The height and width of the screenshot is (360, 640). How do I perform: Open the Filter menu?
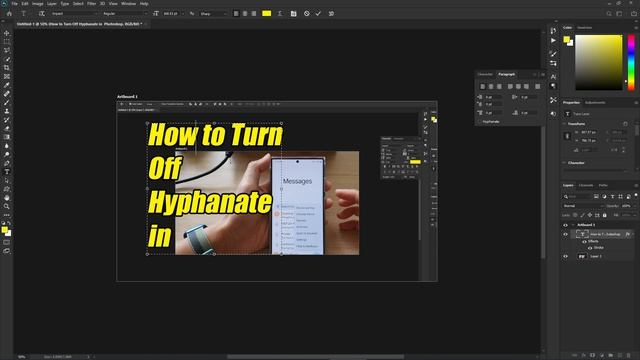click(91, 4)
